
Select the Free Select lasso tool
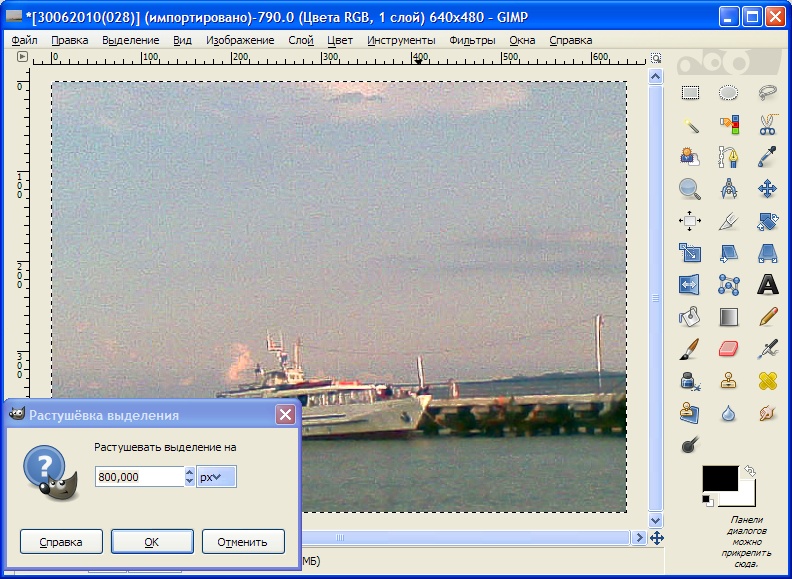click(x=767, y=93)
